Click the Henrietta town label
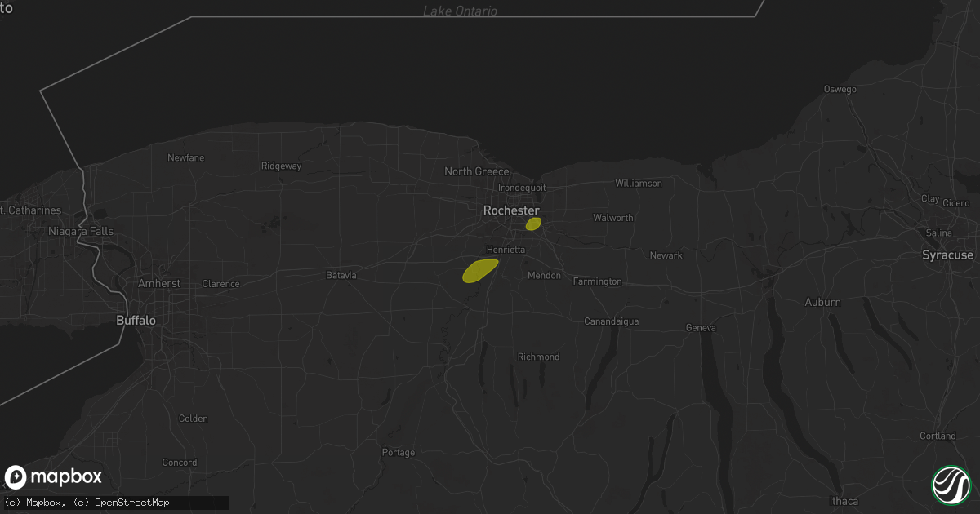Viewport: 980px width, 514px height. coord(506,250)
